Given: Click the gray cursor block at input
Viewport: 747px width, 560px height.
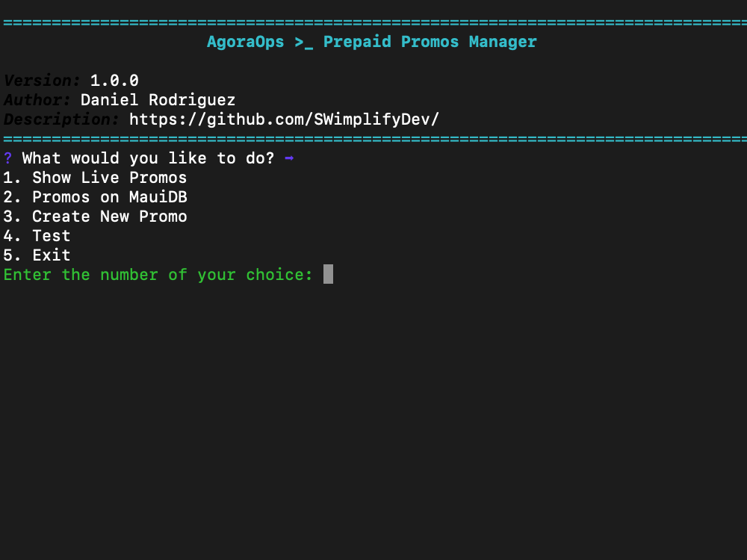Looking at the screenshot, I should (x=328, y=274).
